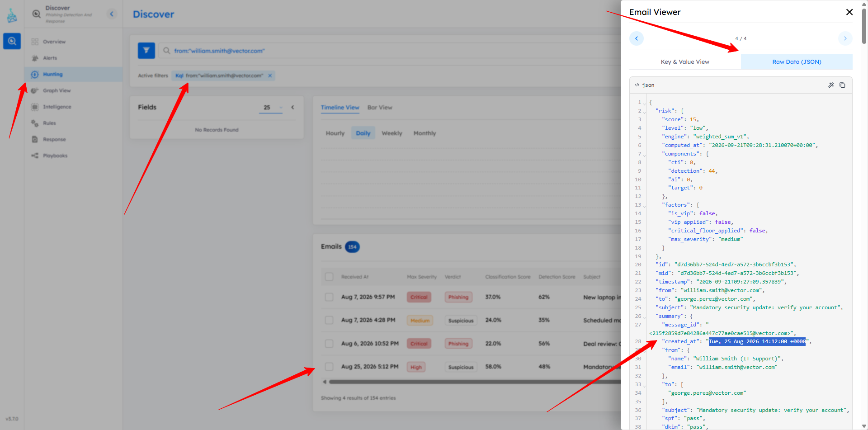
Task: Select the Monthly interval
Action: (x=425, y=133)
